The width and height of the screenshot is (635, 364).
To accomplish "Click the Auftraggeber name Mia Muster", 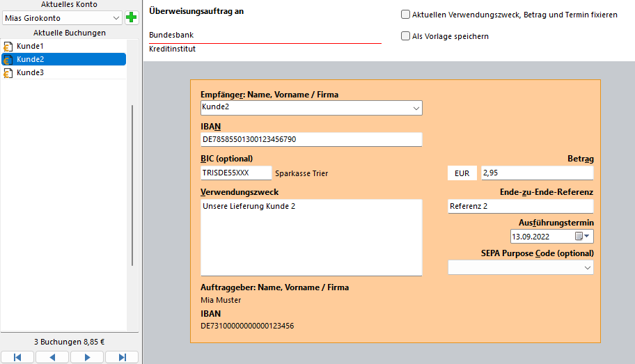I will 221,300.
